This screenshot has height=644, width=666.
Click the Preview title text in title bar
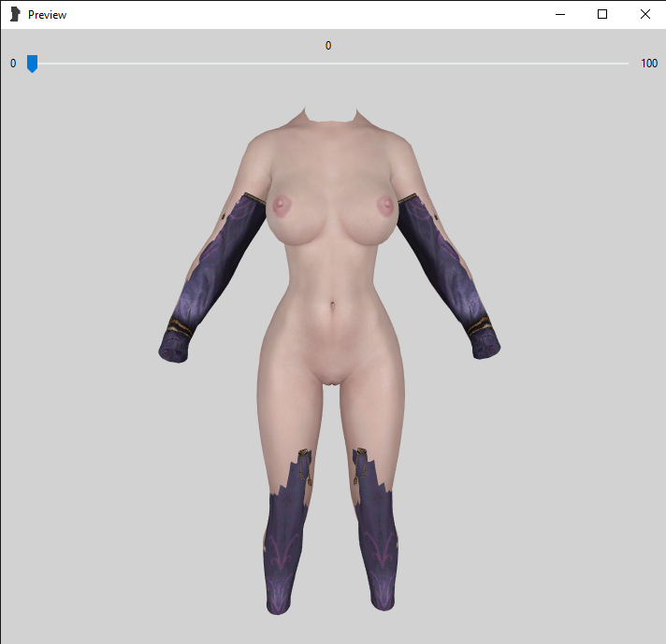point(47,15)
